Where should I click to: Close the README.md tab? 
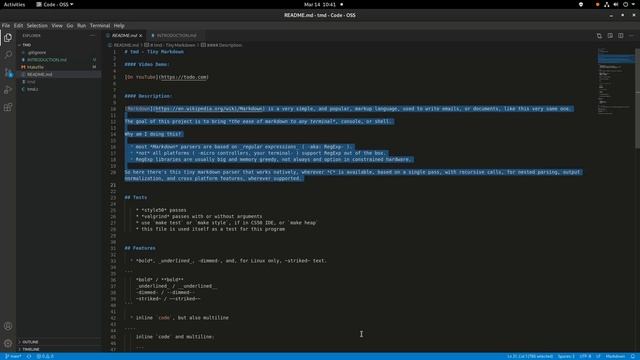tap(140, 36)
